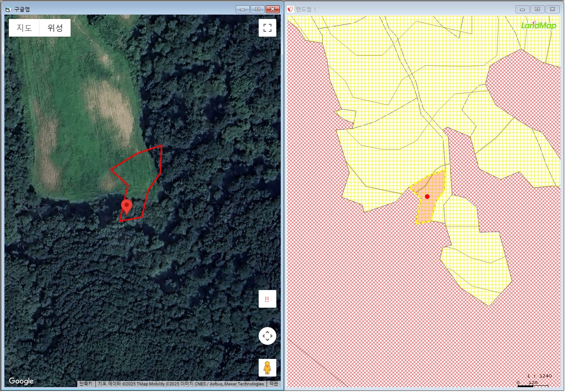Viewport: 565px width, 392px height.
Task: Click the red dot in highlighted parcel
Action: [427, 196]
